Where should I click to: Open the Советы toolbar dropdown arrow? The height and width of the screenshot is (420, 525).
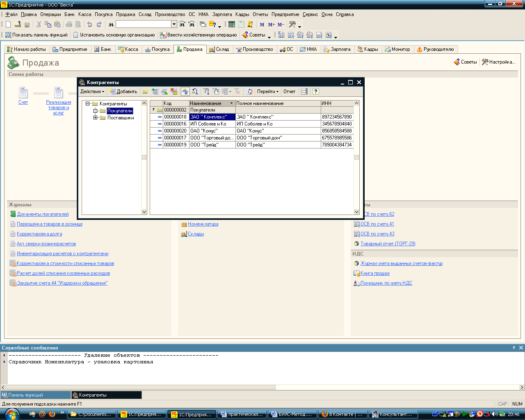[x=269, y=37]
